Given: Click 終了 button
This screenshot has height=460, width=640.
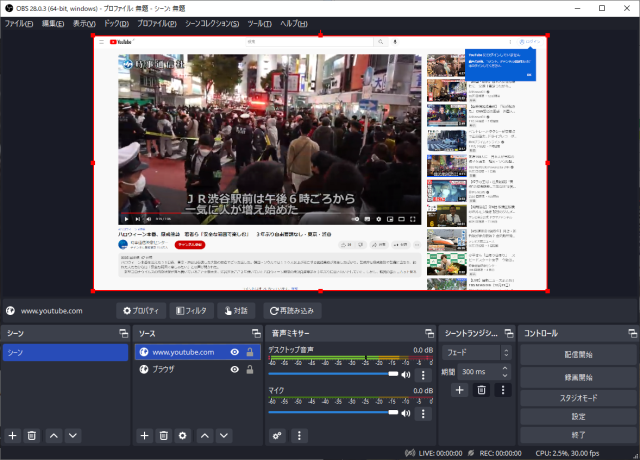Looking at the screenshot, I should 578,435.
